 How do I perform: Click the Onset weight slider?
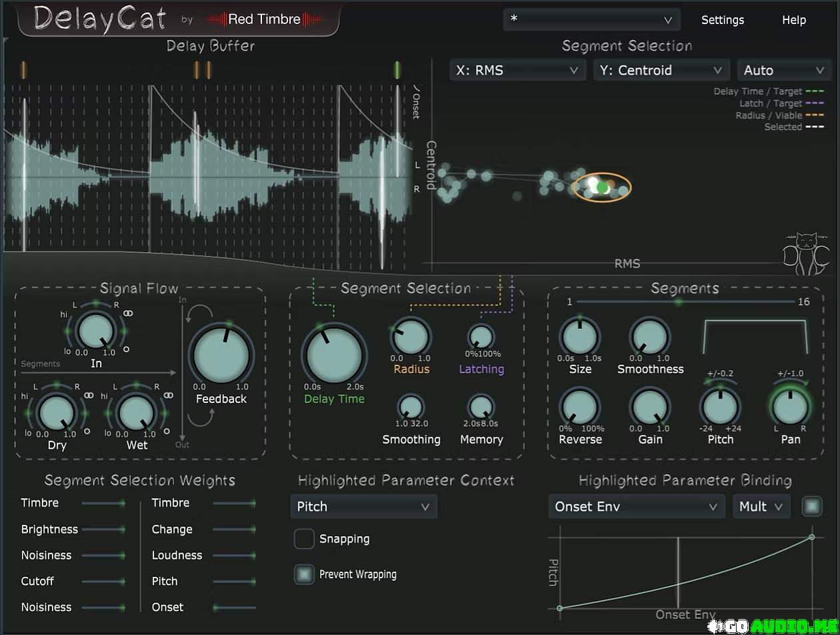click(x=234, y=607)
